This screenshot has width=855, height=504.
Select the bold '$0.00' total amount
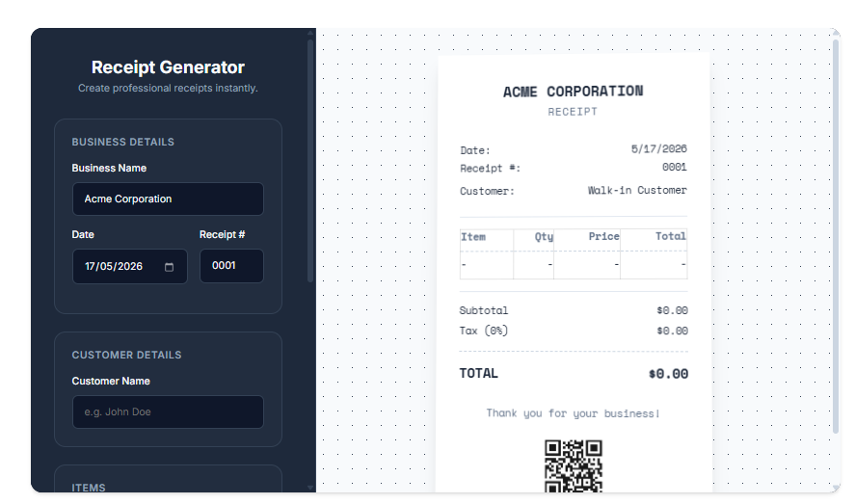669,374
